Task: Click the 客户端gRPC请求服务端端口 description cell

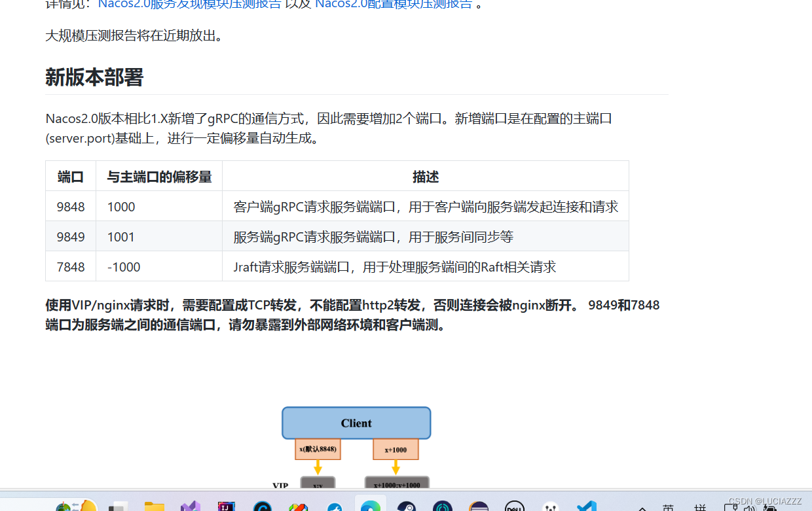Action: [426, 207]
